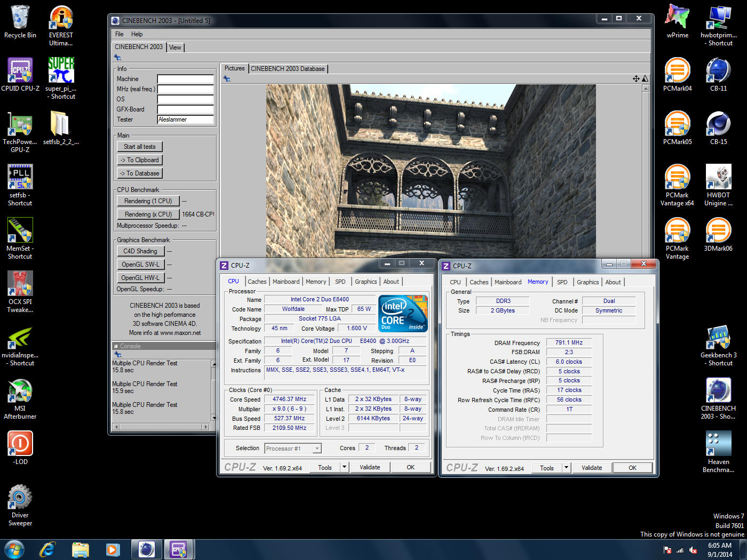Click the Tester field containing Aleslammer
Viewport: 747px width, 560px height.
185,119
